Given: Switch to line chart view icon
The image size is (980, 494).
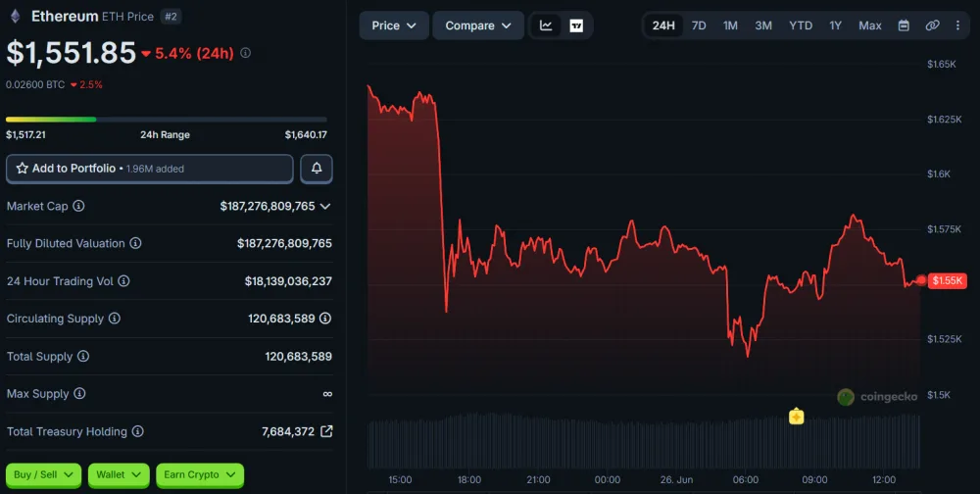Looking at the screenshot, I should pyautogui.click(x=546, y=25).
